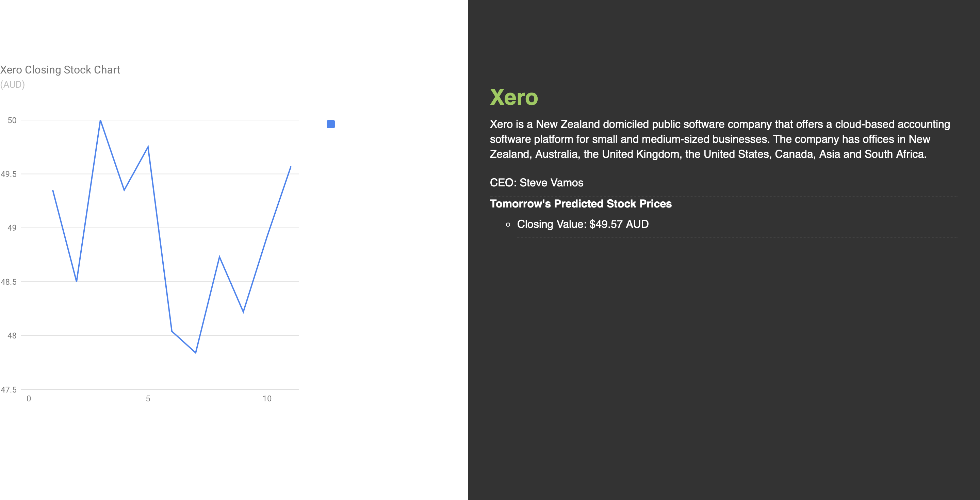Click the first data point of the line
Image resolution: width=980 pixels, height=500 pixels.
point(53,190)
